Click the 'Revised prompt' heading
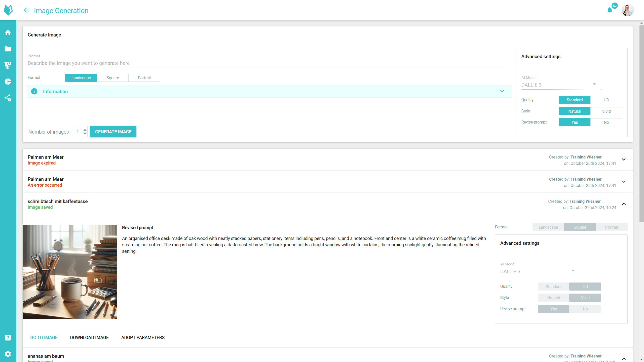Viewport: 644px width, 362px height. [x=137, y=228]
